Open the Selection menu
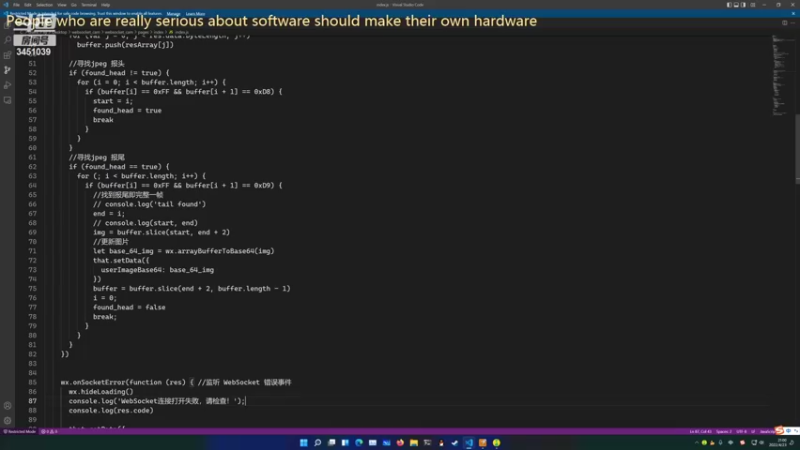The image size is (800, 450). coord(44,5)
